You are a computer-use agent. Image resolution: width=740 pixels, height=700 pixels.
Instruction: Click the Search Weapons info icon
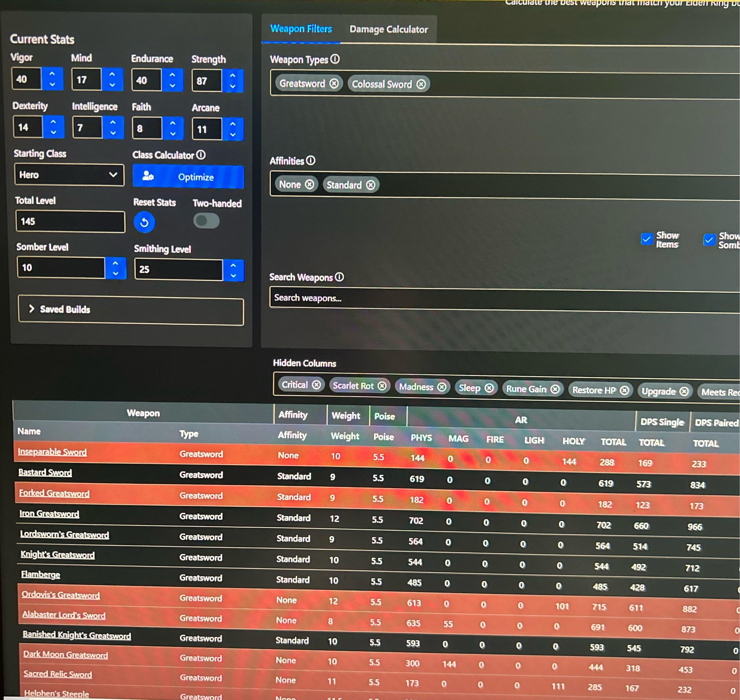[339, 277]
